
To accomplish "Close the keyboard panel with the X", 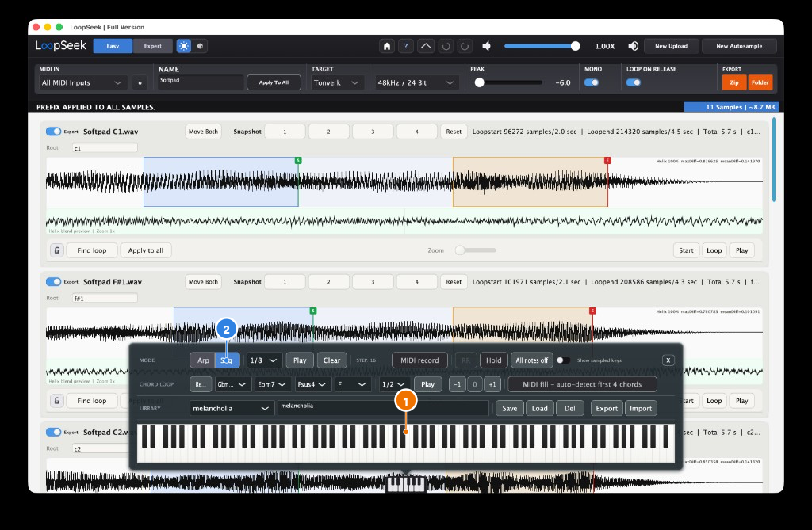I will click(x=668, y=360).
